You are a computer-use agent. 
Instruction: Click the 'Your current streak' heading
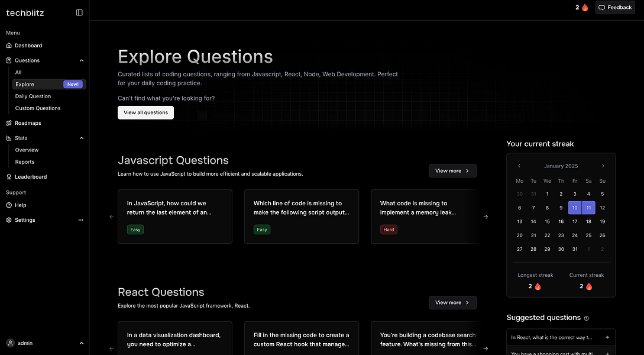tap(540, 144)
